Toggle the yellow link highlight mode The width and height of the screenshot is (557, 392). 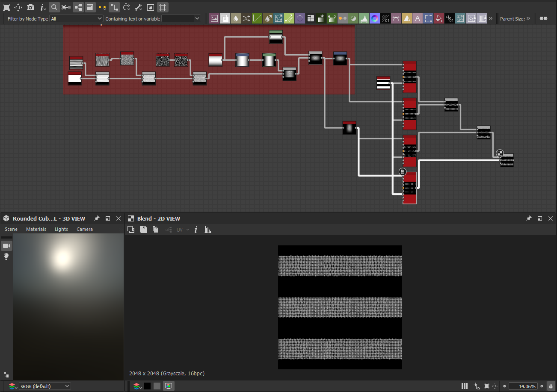tap(102, 7)
